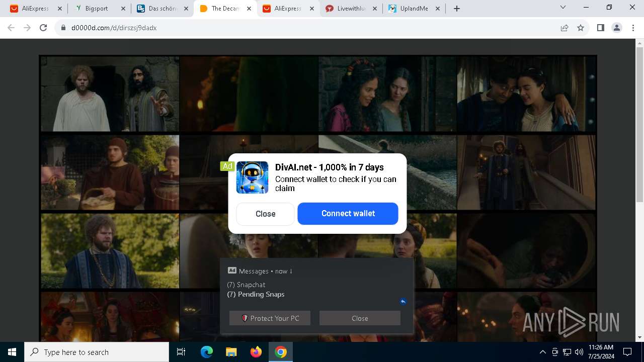Click the vertical page scrollbar thumb
This screenshot has height=362, width=644.
[639, 125]
